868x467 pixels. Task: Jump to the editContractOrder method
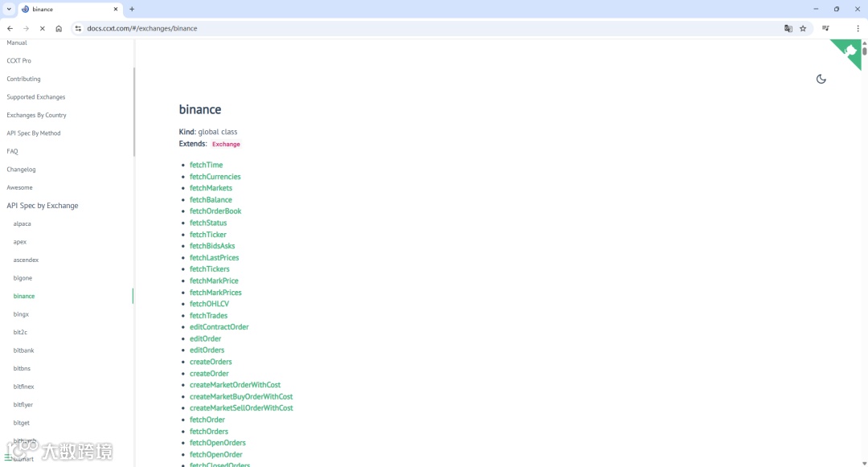[219, 327]
